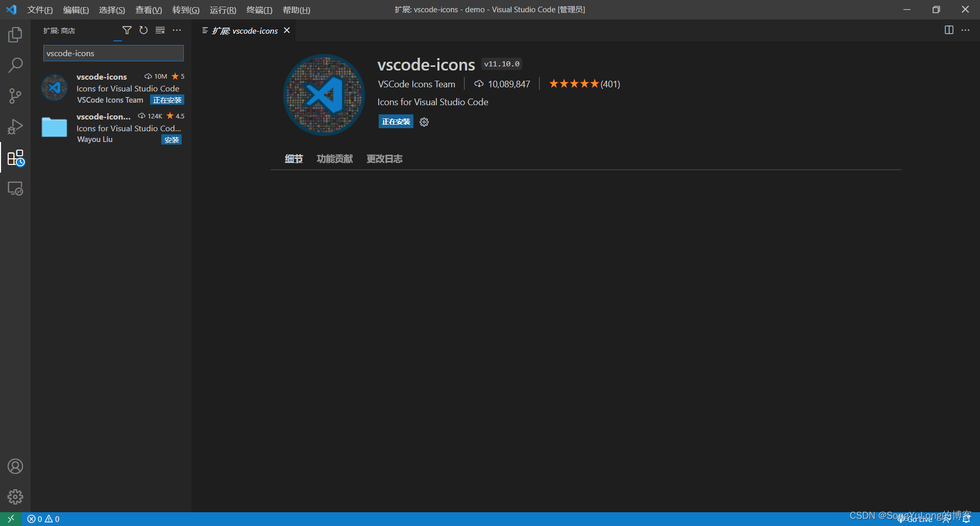Click the first result's 5-star rating

coord(178,77)
